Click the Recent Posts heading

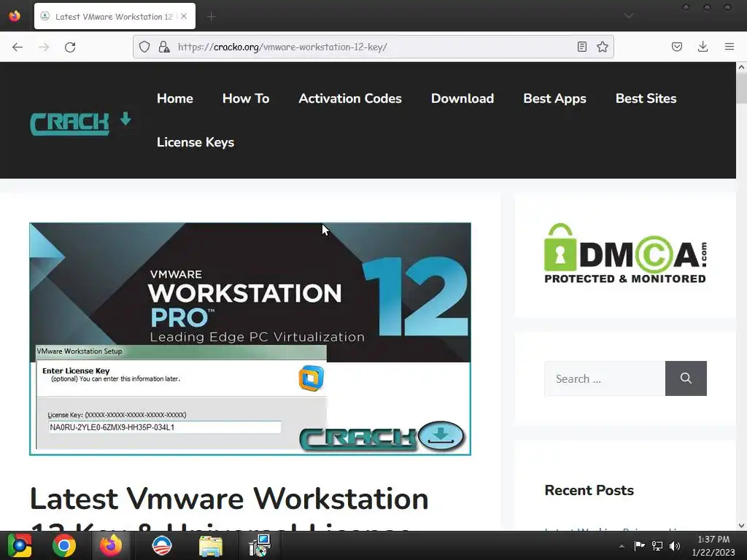589,491
